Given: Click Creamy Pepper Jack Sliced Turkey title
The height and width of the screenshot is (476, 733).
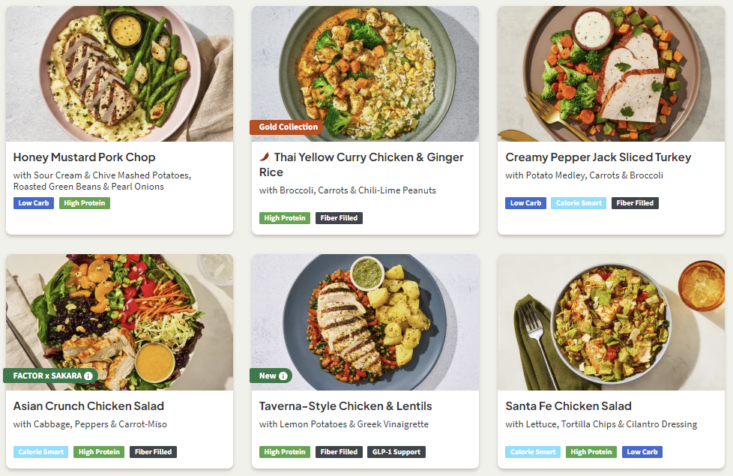Looking at the screenshot, I should pos(598,157).
